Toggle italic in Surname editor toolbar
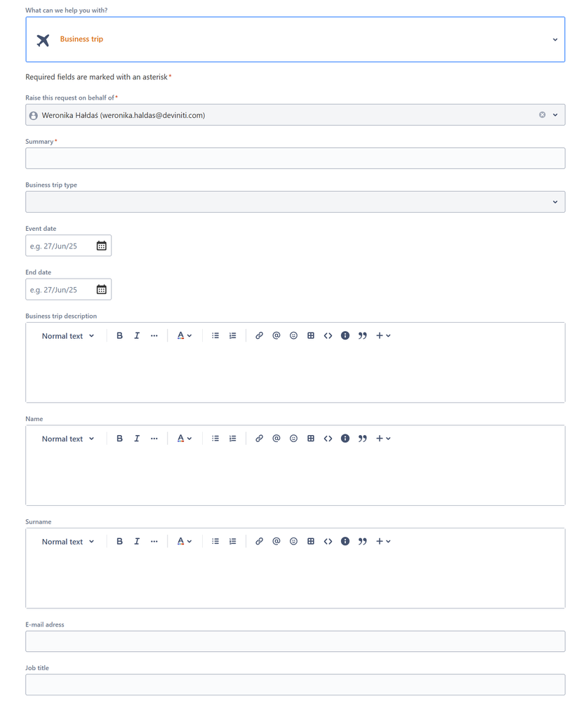Image resolution: width=588 pixels, height=701 pixels. [137, 542]
